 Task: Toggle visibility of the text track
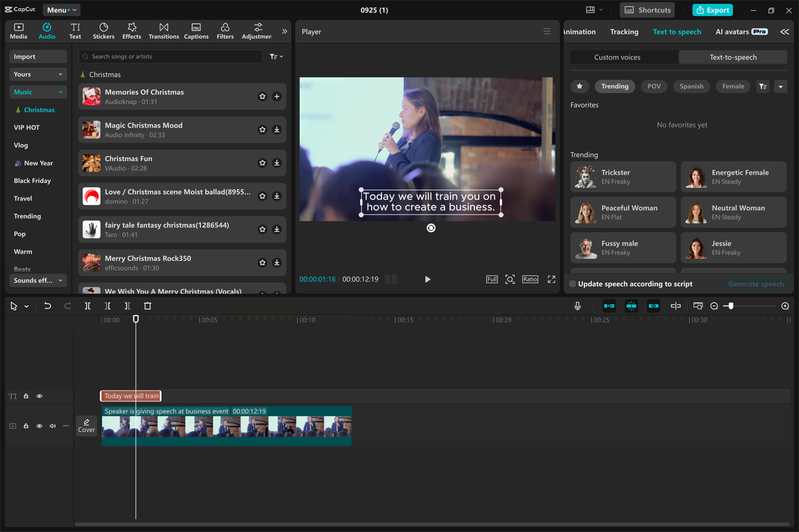(39, 395)
